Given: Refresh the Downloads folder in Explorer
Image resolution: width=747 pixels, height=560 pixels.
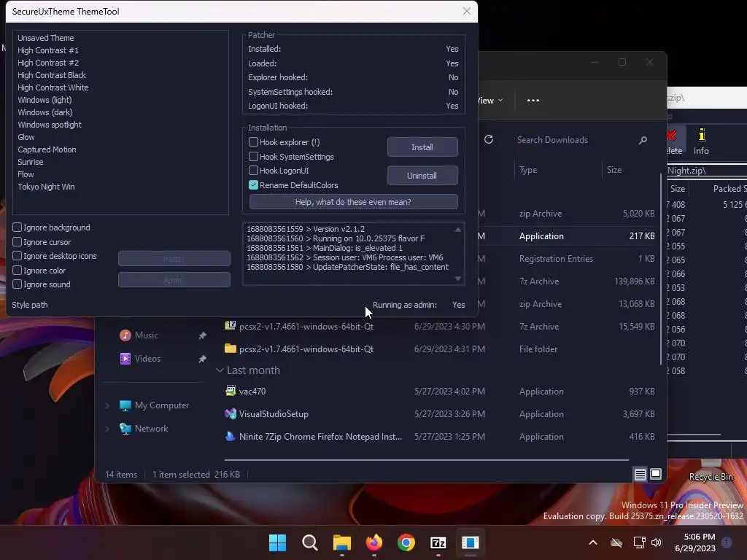Looking at the screenshot, I should pyautogui.click(x=489, y=139).
